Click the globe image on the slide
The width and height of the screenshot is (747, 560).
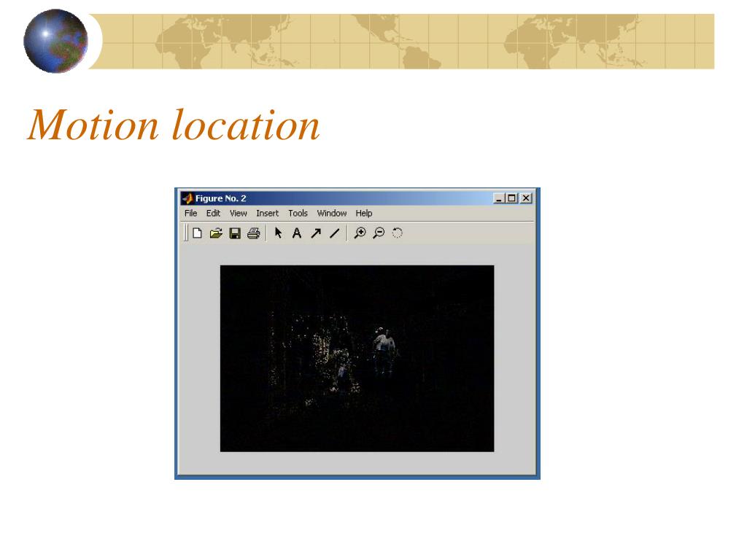[x=55, y=41]
